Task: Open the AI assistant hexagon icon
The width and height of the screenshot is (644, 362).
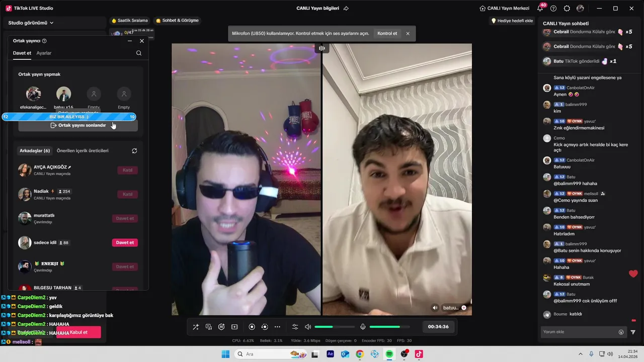Action: 221,327
